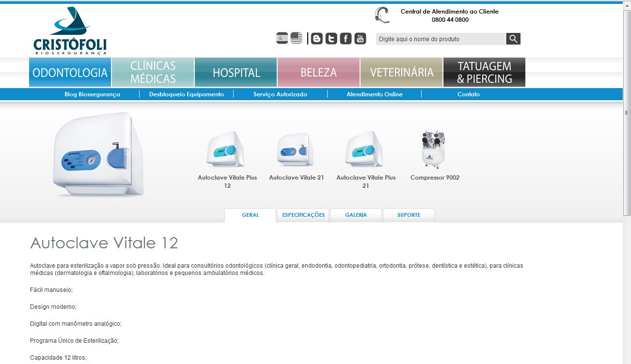
Task: Open Serviço Autorizado link
Action: 280,94
